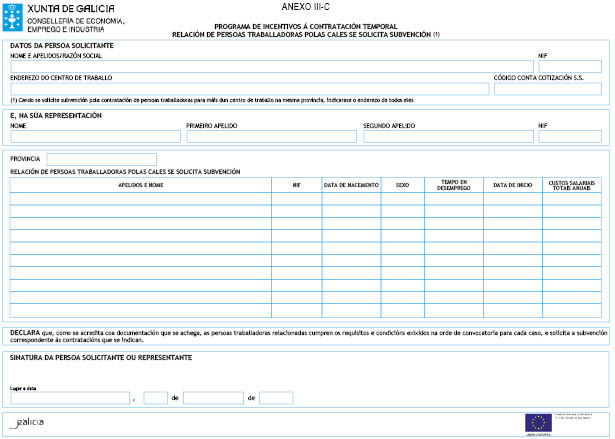
Task: Click the Primeiro apelido input field
Action: 271,136
